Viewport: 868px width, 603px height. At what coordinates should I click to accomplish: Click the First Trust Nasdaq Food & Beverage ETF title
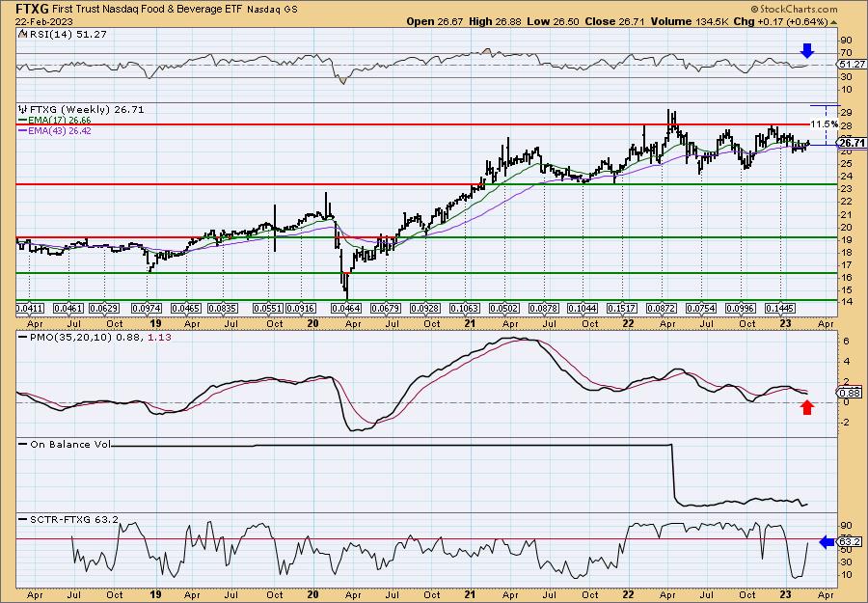(x=148, y=9)
